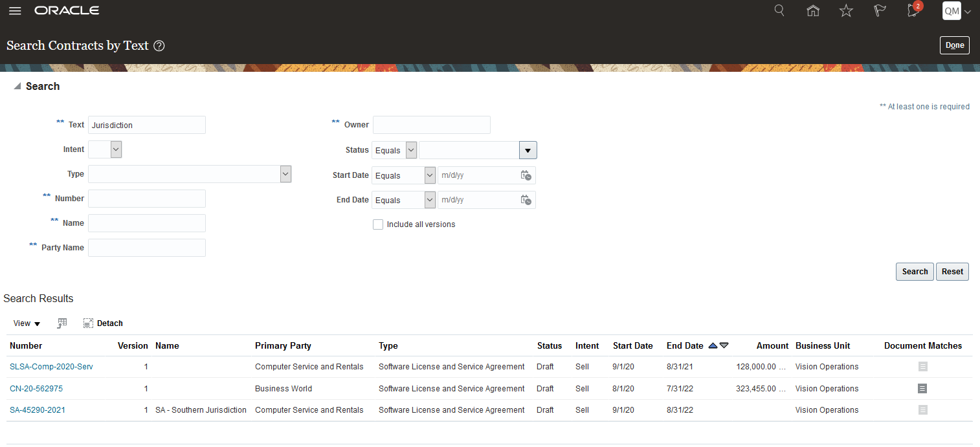The height and width of the screenshot is (447, 980).
Task: Click the Version column header
Action: [133, 345]
